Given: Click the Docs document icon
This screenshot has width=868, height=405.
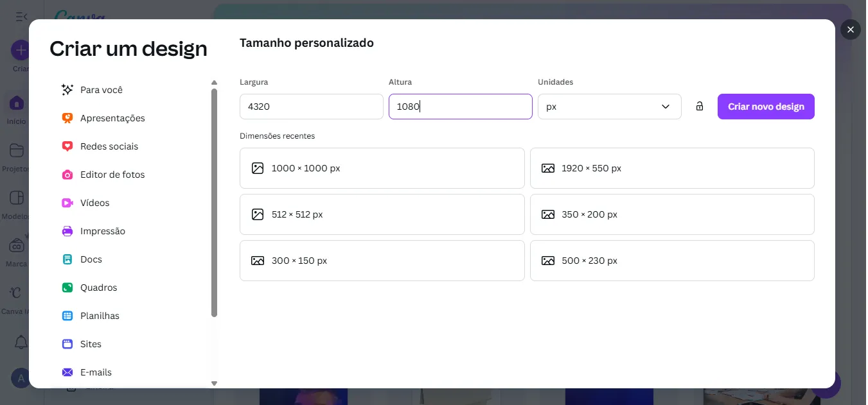Looking at the screenshot, I should 67,259.
